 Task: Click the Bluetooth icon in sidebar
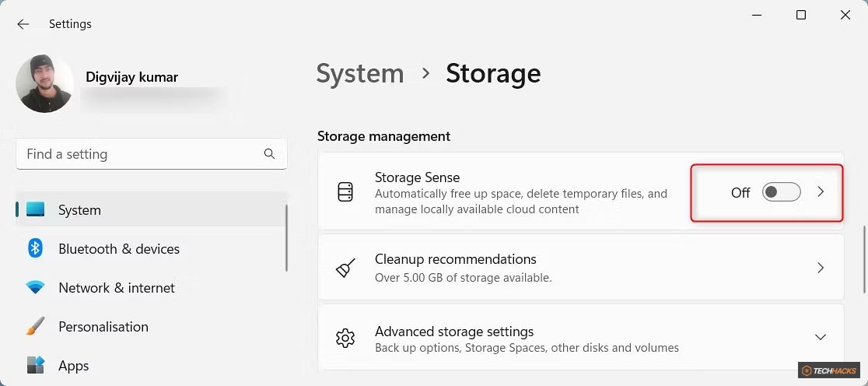click(x=36, y=249)
